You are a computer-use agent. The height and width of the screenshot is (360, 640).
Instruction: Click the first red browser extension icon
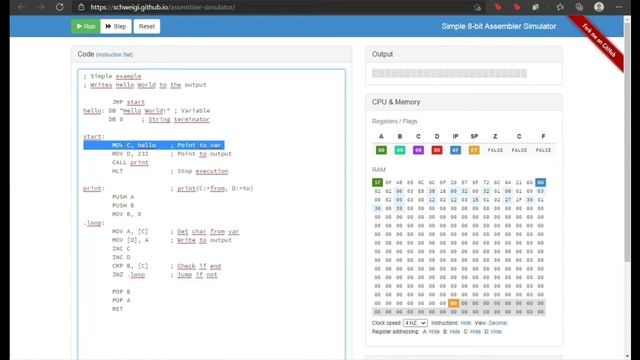tap(498, 7)
